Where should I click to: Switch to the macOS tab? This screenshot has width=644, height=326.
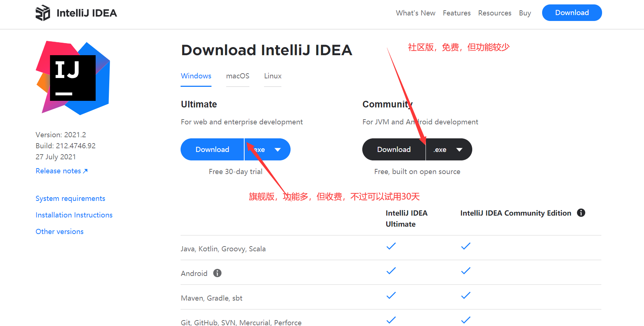(x=238, y=76)
